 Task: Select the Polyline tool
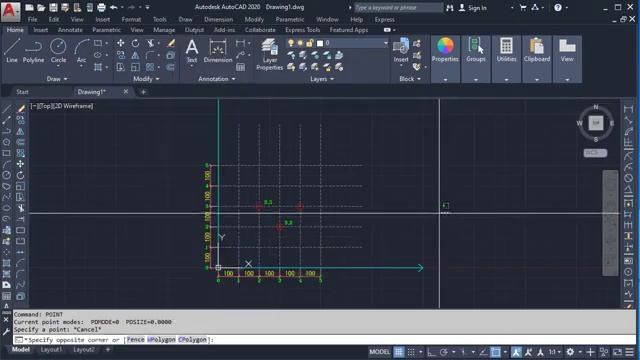click(x=33, y=51)
